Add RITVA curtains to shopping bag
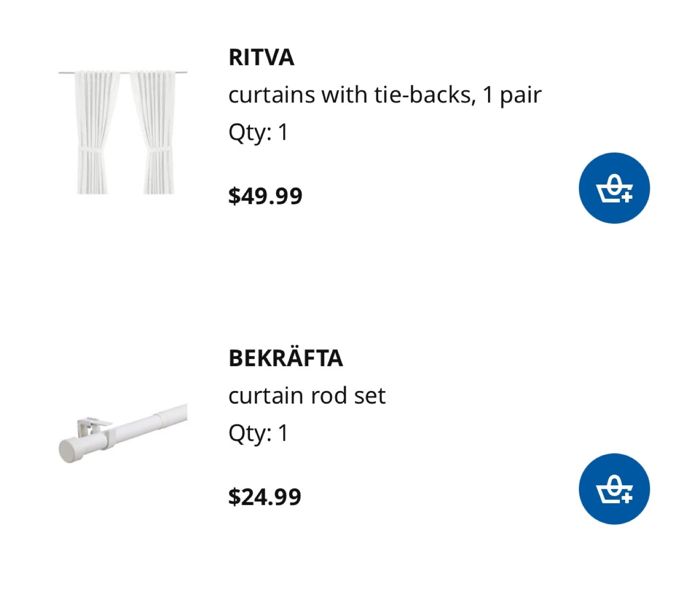The height and width of the screenshot is (613, 700). (614, 188)
